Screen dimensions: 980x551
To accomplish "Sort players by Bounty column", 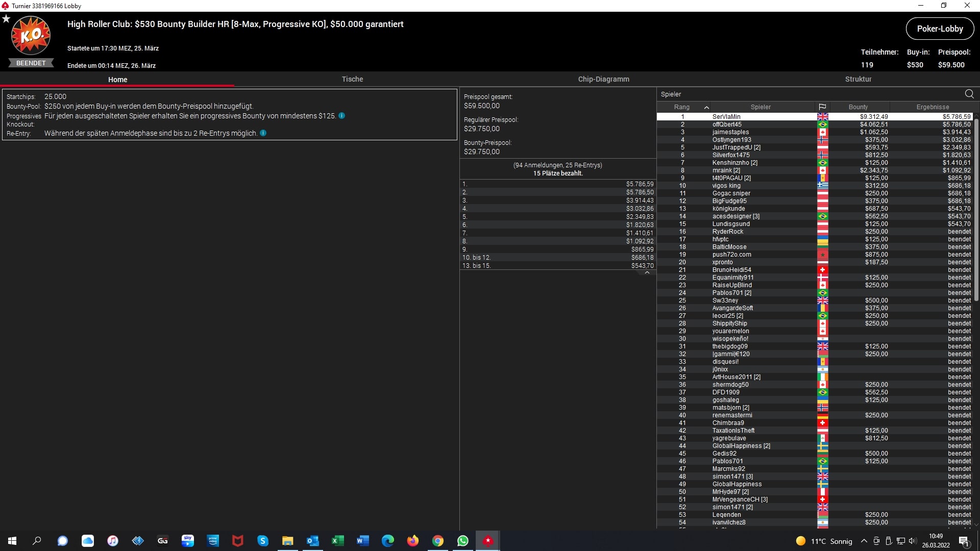I will [858, 107].
